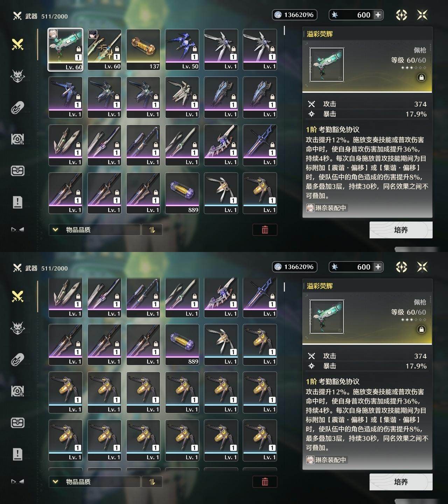Add astrite with the plus button beside 600 in upper header
448x504 pixels.
tap(378, 15)
